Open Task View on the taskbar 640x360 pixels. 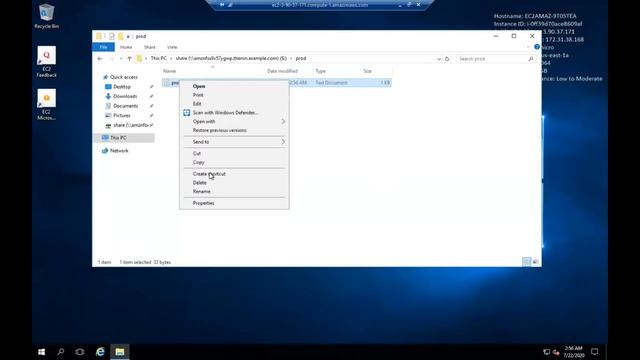click(80, 351)
